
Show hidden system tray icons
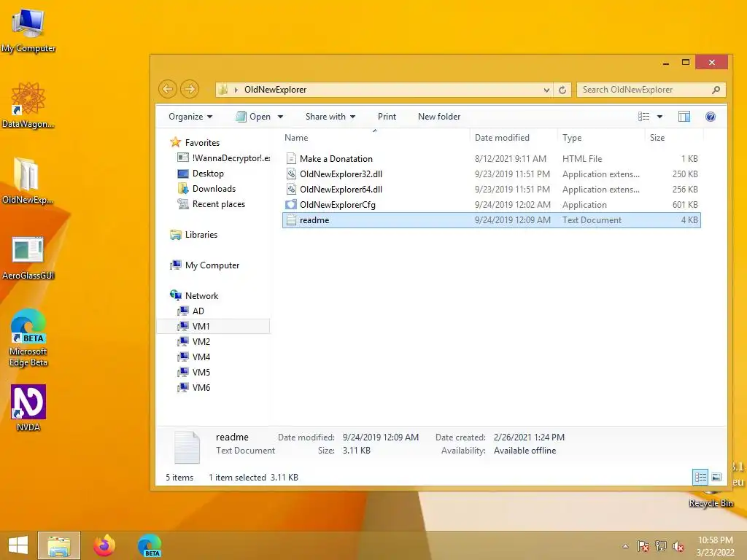click(625, 546)
